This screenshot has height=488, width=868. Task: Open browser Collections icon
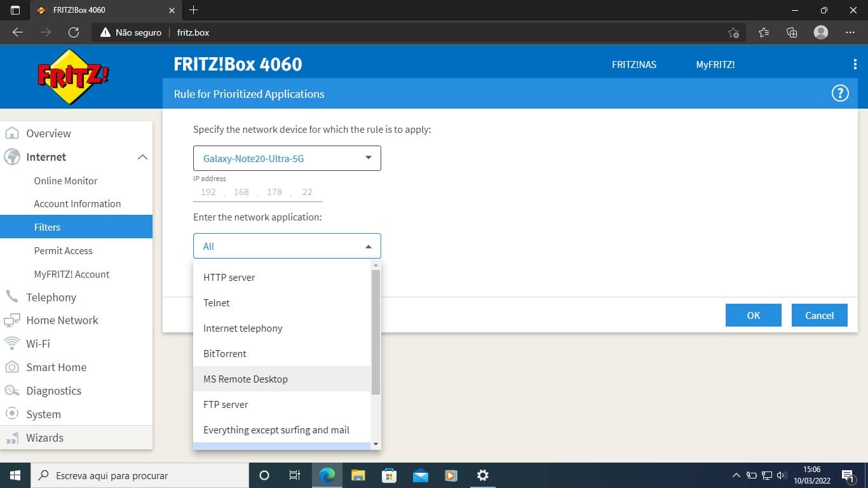click(792, 32)
